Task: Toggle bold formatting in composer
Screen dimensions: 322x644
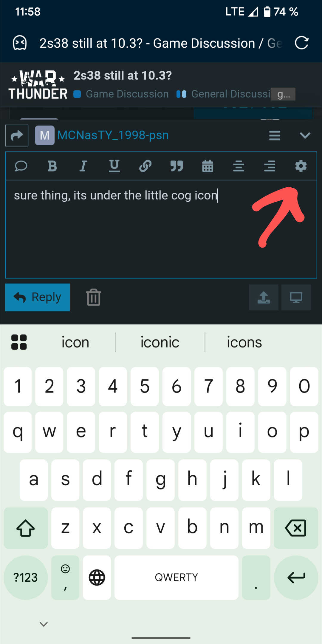Action: [x=52, y=166]
